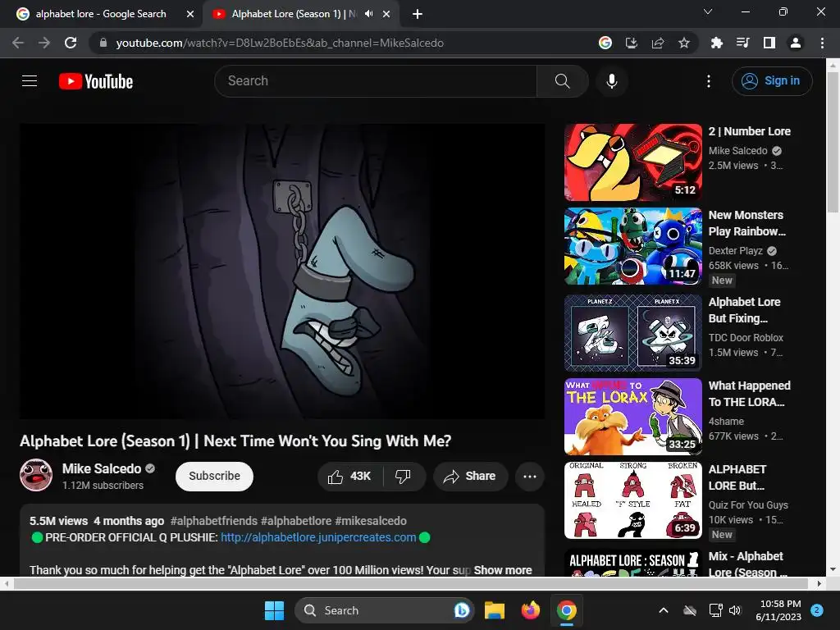Close the Alphabet Lore YouTube tab
The height and width of the screenshot is (630, 840).
click(386, 14)
